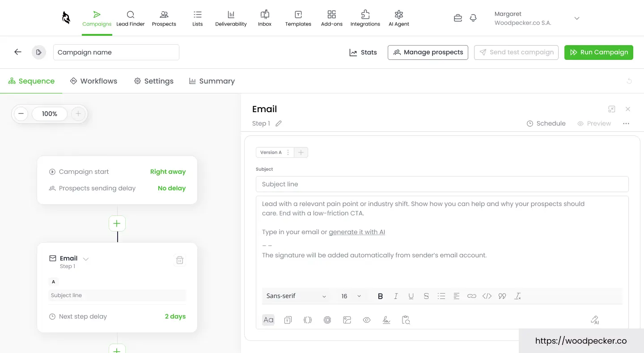Click the Subject line preview in Email card
Screen dimensions: 644x353
click(117, 295)
